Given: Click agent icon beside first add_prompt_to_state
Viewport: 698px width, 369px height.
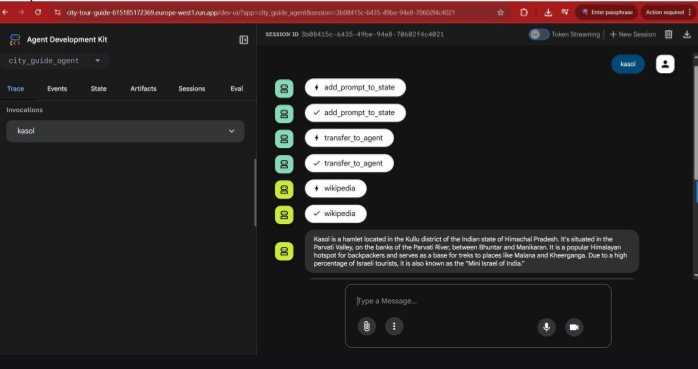Looking at the screenshot, I should pyautogui.click(x=284, y=89).
